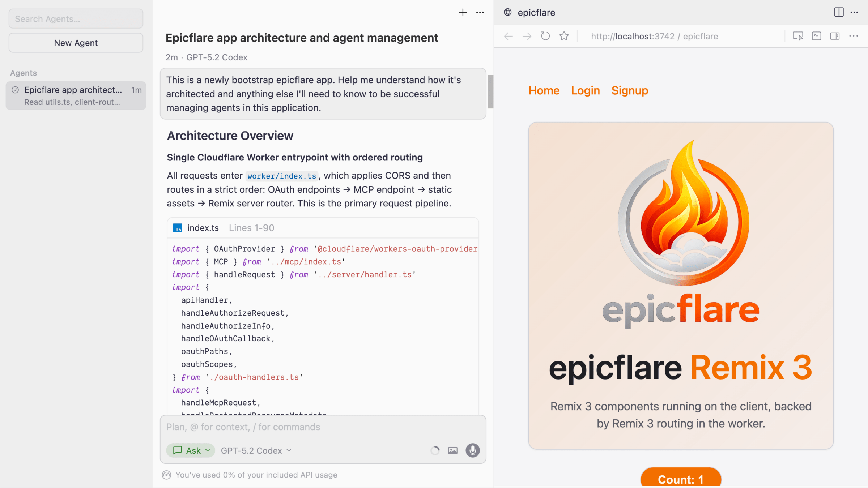Open the browser toolbar overflow three-dots menu
This screenshot has width=868, height=488.
[854, 36]
